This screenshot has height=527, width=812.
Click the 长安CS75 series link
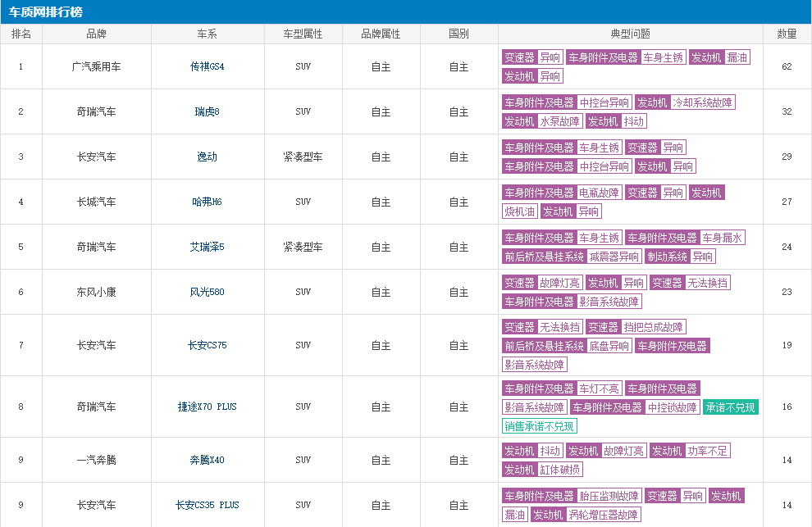(x=208, y=345)
